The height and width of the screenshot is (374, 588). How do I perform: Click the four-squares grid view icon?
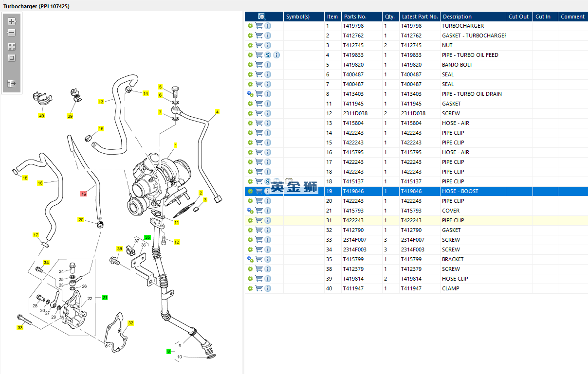point(12,47)
